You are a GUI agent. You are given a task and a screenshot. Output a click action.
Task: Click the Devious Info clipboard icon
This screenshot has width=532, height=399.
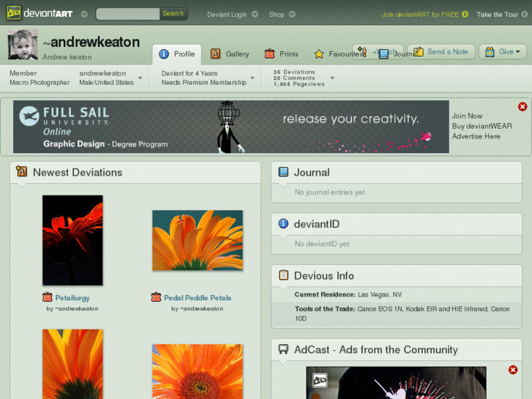click(283, 275)
